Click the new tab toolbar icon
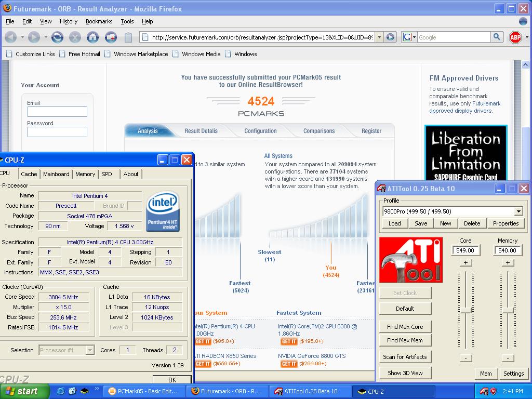532x399 pixels. tap(111, 37)
